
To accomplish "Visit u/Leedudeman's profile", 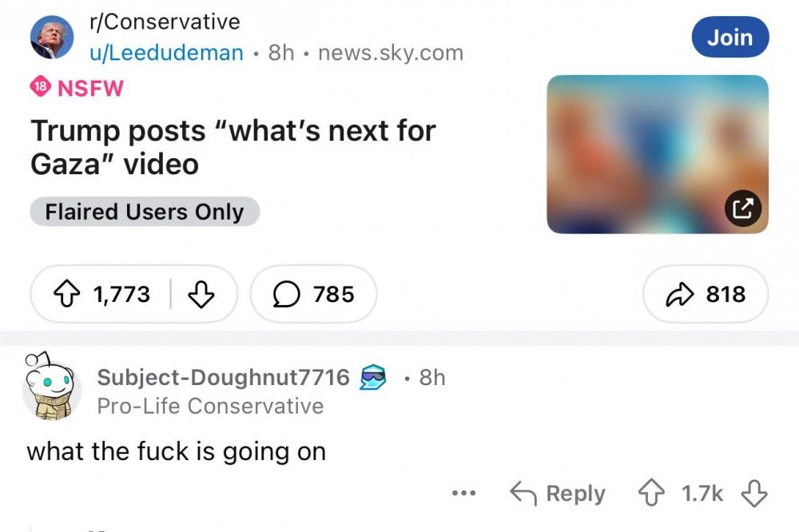I will click(166, 53).
